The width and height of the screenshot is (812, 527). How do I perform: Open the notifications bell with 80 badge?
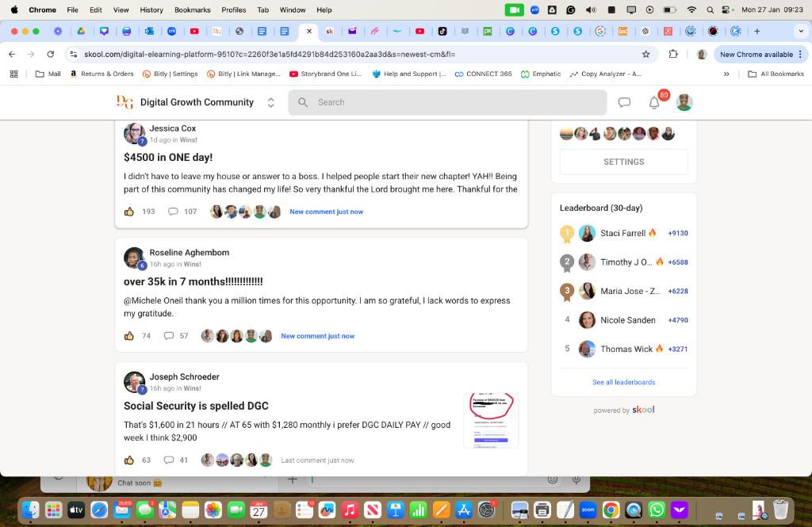pos(654,102)
